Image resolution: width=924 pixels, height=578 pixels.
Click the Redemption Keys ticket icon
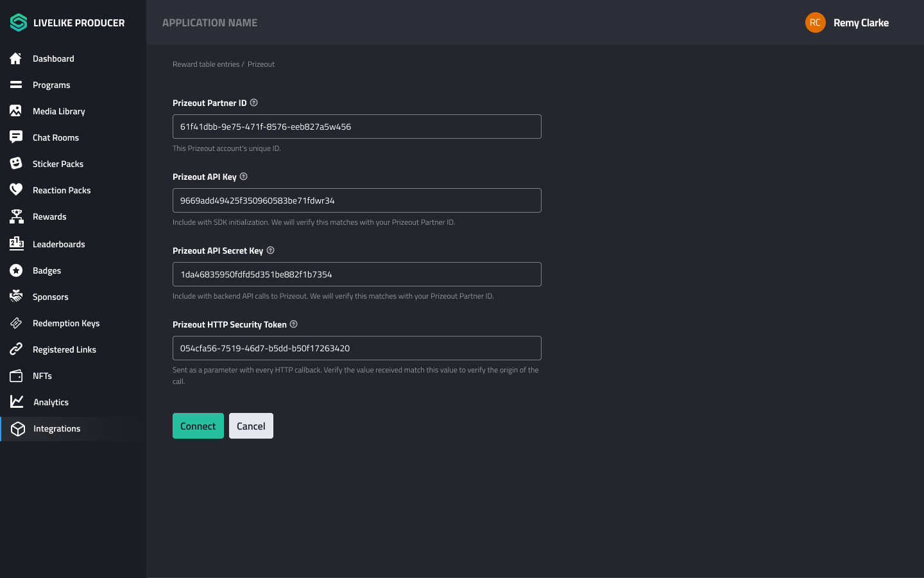coord(16,323)
